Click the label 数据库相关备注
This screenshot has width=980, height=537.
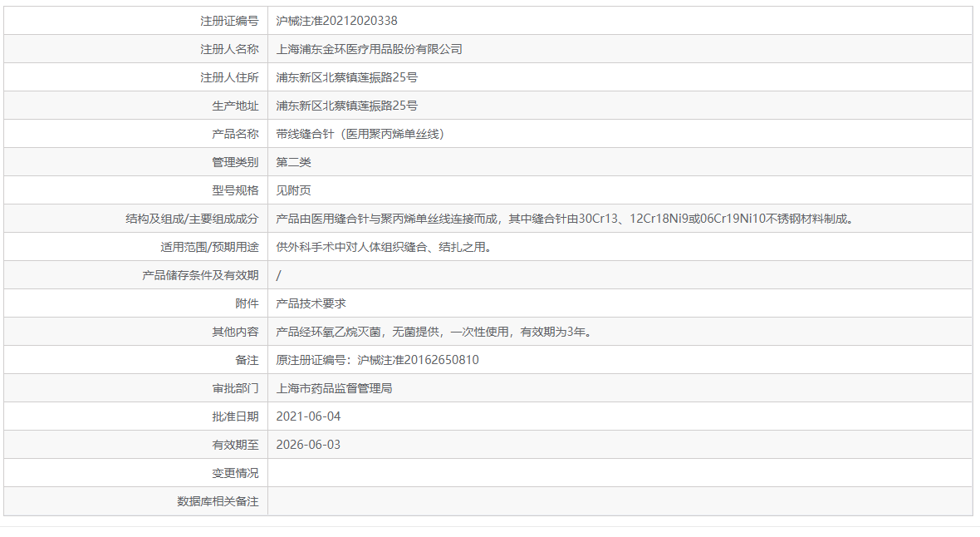click(218, 501)
